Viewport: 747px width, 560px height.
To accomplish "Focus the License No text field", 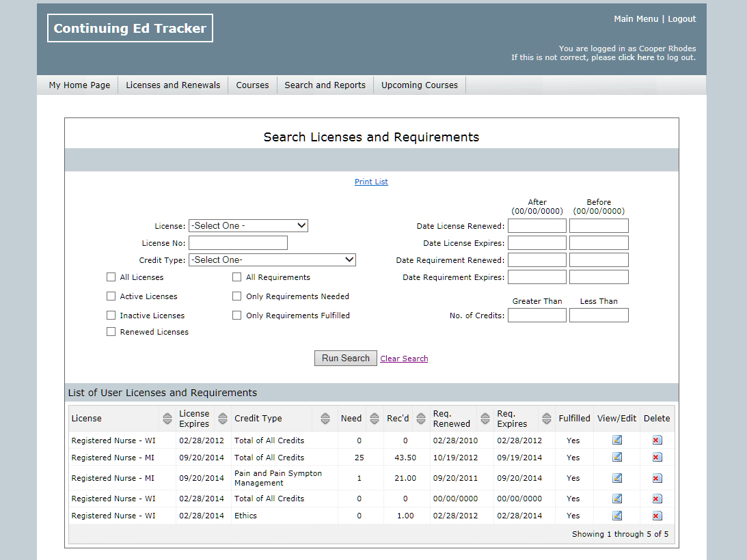I will 238,243.
